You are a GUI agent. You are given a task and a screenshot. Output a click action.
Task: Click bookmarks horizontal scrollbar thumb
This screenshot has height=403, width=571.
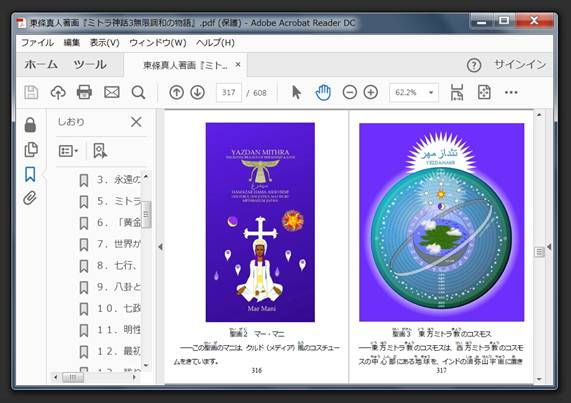point(73,377)
